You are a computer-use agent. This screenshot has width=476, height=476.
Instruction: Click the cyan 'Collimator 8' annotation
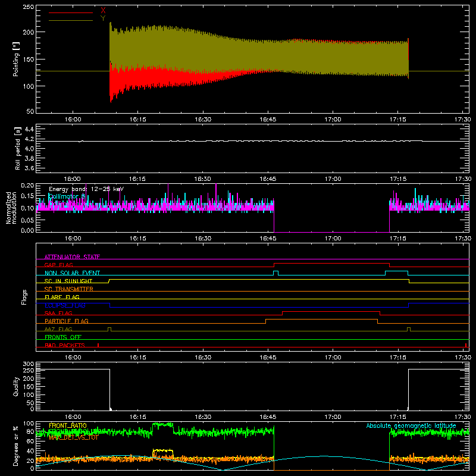pyautogui.click(x=67, y=196)
